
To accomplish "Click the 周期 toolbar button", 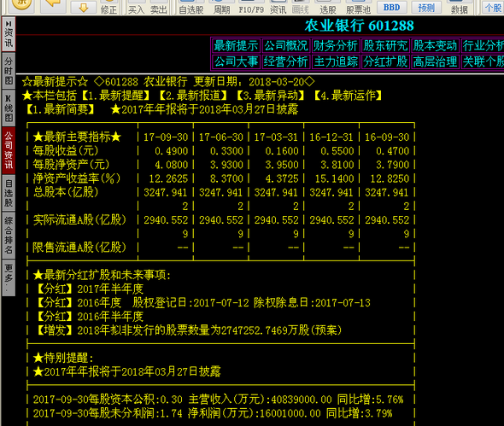I will (221, 8).
